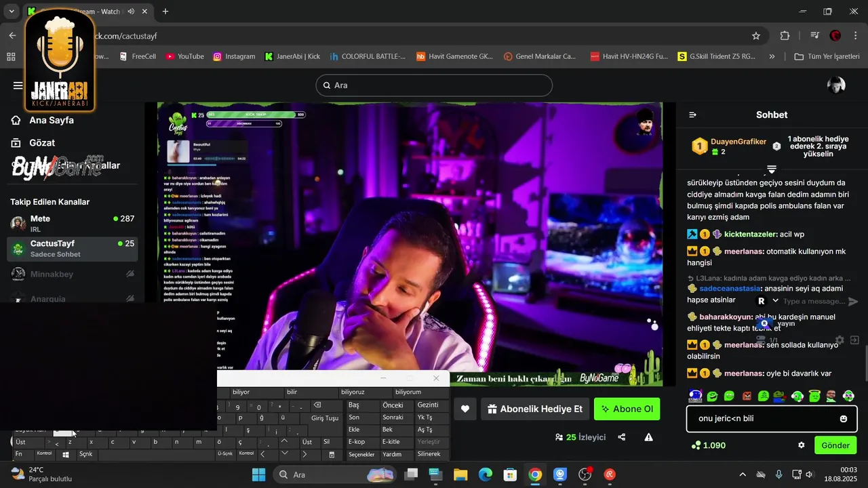This screenshot has height=488, width=868.
Task: Open channel points balance 1.090
Action: point(709,445)
